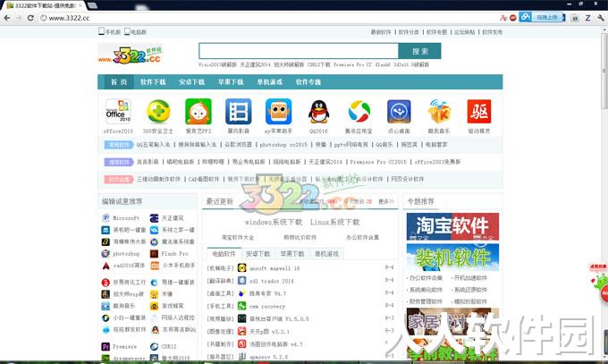Click the 办公软件合集 link under 专题推荐
608x364 pixels.
click(x=426, y=278)
